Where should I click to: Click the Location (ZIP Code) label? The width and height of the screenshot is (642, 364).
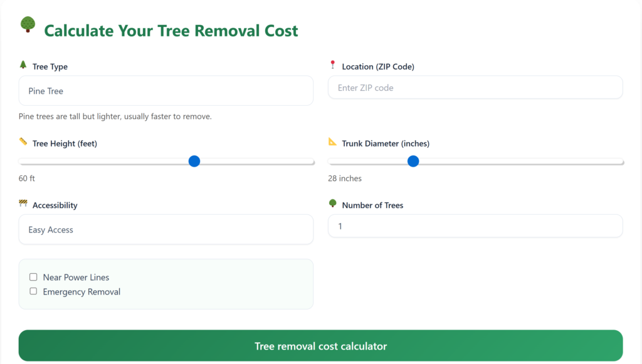point(378,66)
